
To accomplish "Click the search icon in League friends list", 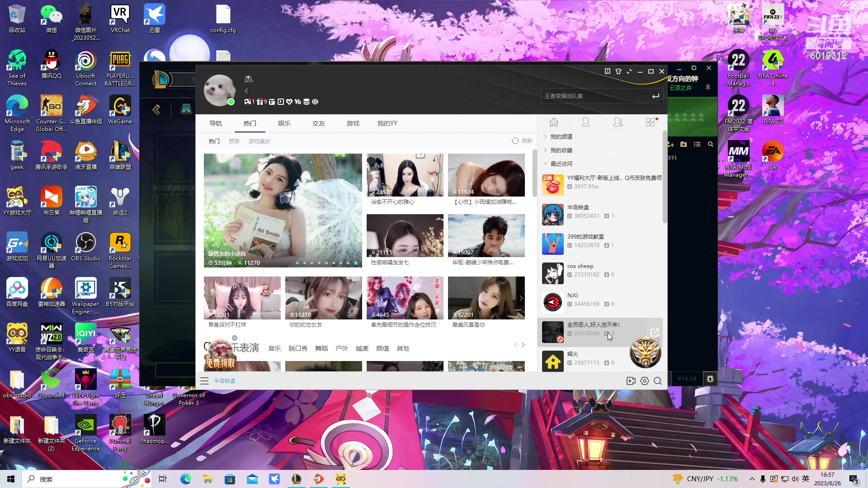I will (x=711, y=144).
